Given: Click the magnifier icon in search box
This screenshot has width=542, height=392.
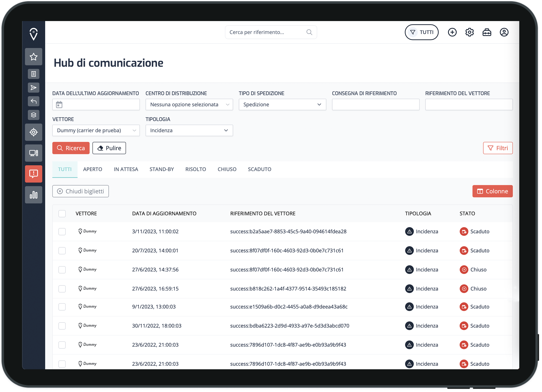Looking at the screenshot, I should pos(310,32).
